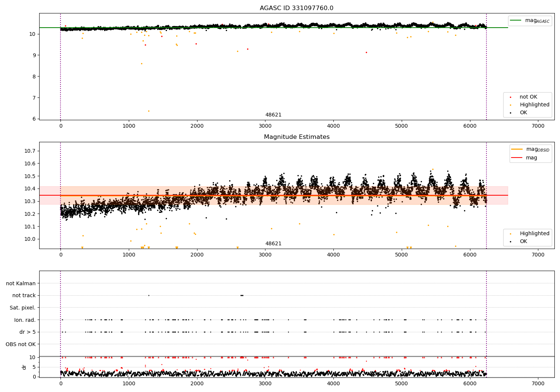Viewport: 560px width, 392px height.
Task: Click the 'Magnitude Estimates' title
Action: 296,137
